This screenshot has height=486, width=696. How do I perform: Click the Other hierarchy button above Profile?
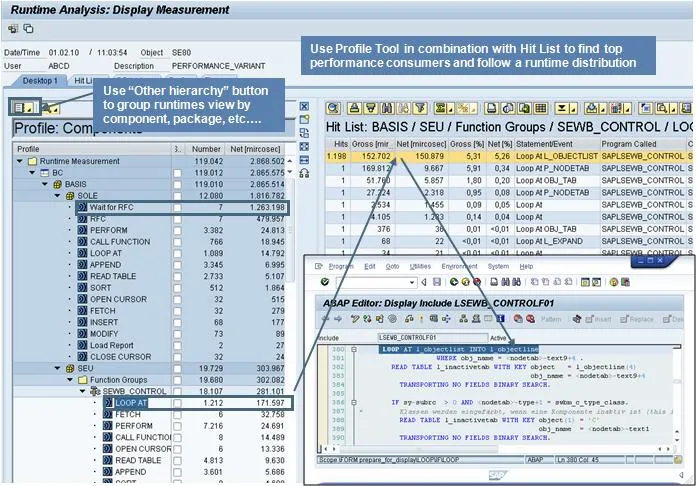[x=23, y=107]
